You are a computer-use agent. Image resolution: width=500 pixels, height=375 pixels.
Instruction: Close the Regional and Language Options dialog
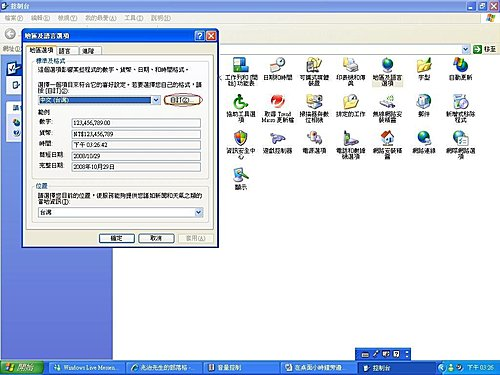211,36
